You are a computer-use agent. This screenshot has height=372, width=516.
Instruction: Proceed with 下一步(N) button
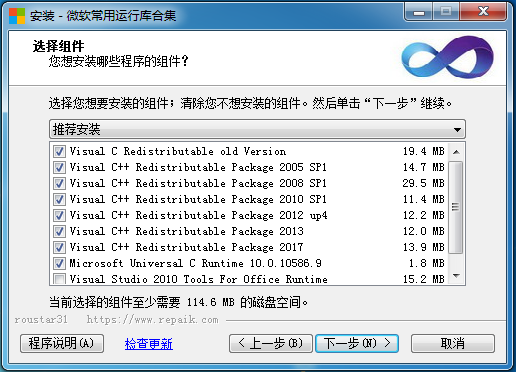point(357,343)
